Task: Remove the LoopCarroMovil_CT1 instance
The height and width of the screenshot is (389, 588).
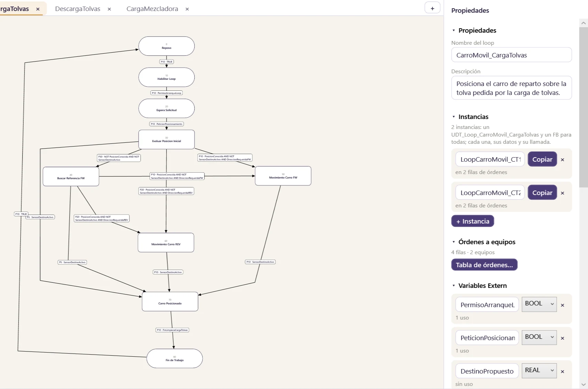Action: point(563,160)
